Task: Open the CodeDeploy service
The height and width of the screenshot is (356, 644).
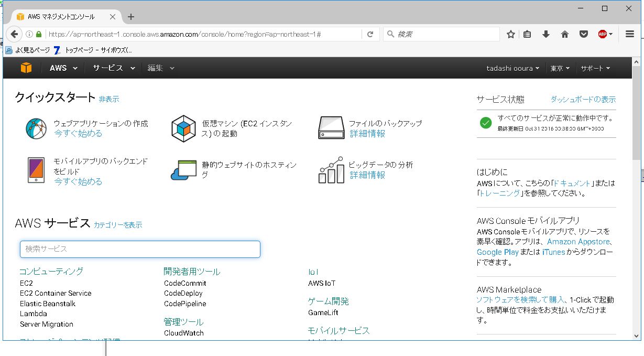Action: click(x=183, y=293)
